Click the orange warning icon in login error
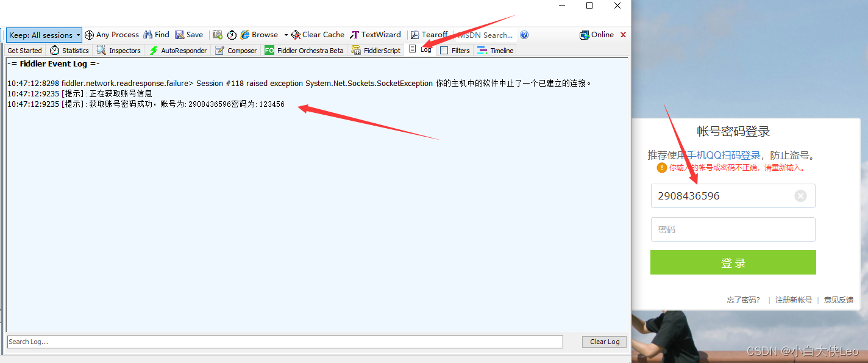This screenshot has width=868, height=363. (662, 168)
